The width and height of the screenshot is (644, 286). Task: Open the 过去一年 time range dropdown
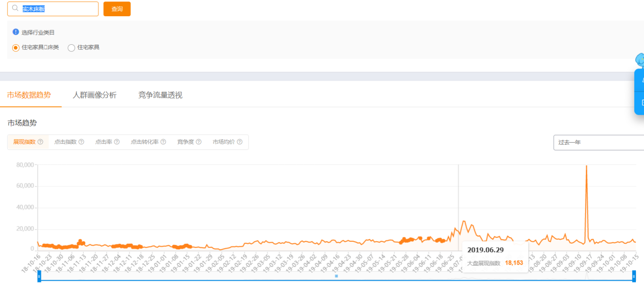[x=598, y=143]
